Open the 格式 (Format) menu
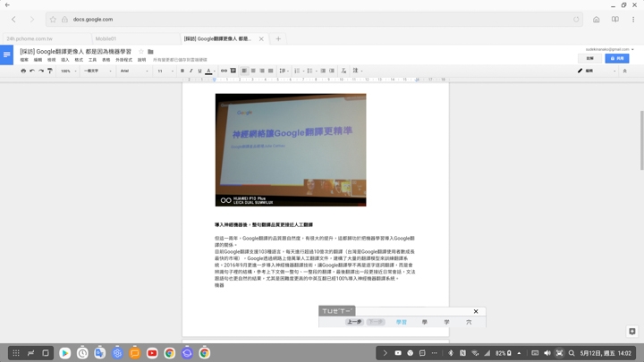 79,60
